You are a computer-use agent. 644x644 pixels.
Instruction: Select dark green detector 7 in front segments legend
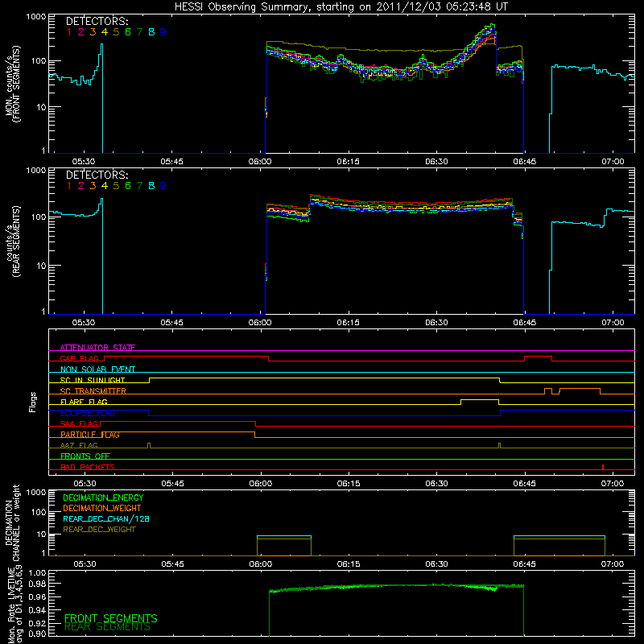[139, 32]
